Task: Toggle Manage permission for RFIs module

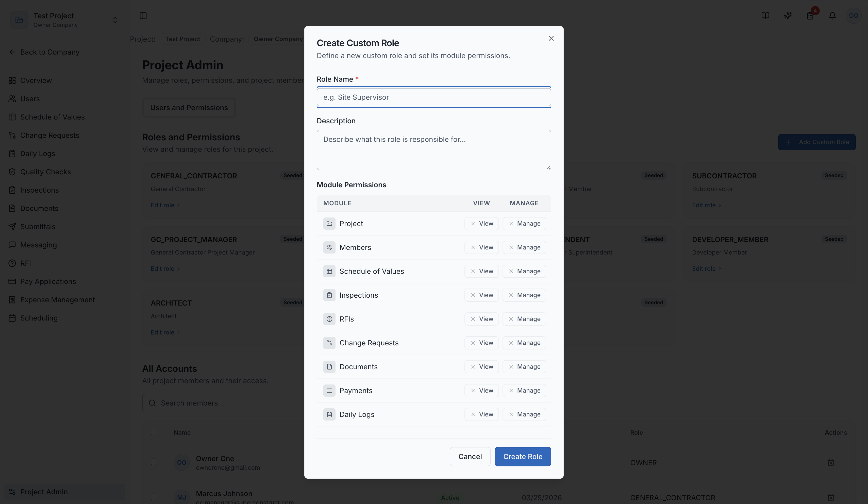Action: point(524,319)
